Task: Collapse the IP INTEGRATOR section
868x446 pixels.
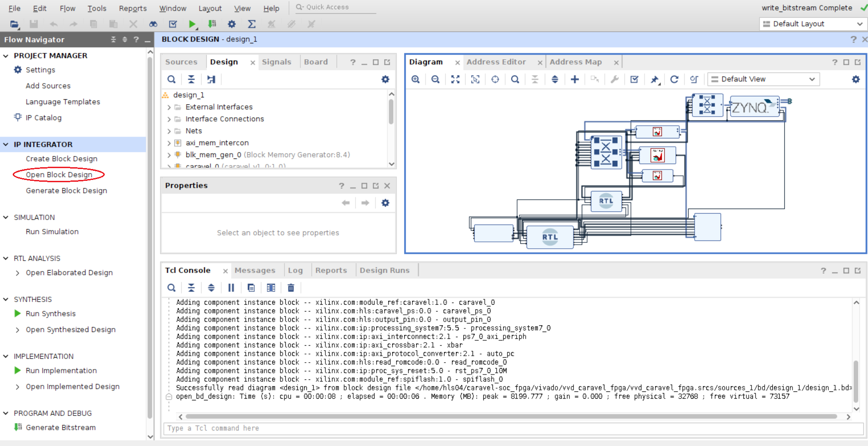Action: (5, 144)
